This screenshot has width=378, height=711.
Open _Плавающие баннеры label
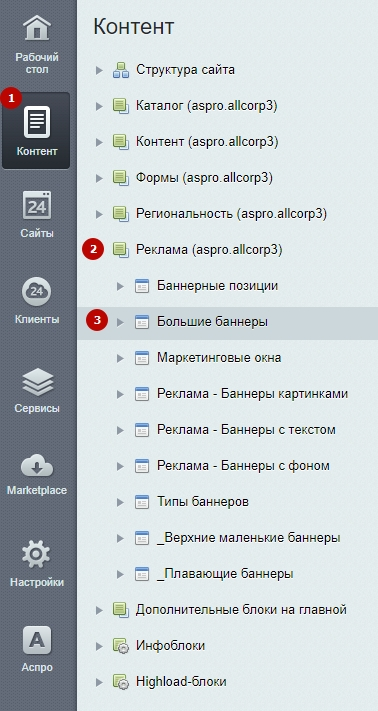(225, 574)
